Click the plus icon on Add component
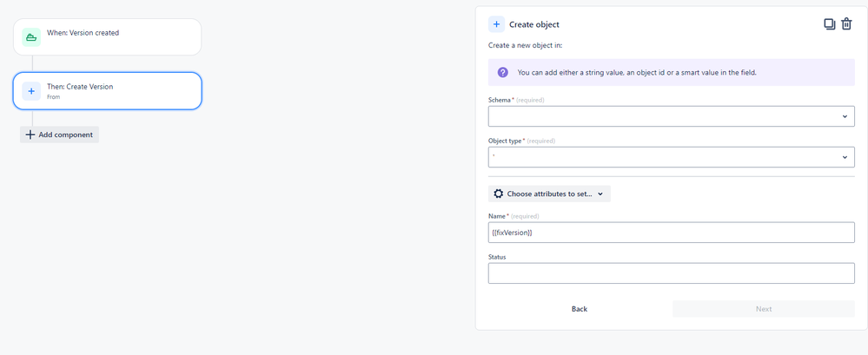Image resolution: width=868 pixels, height=355 pixels. [x=30, y=135]
